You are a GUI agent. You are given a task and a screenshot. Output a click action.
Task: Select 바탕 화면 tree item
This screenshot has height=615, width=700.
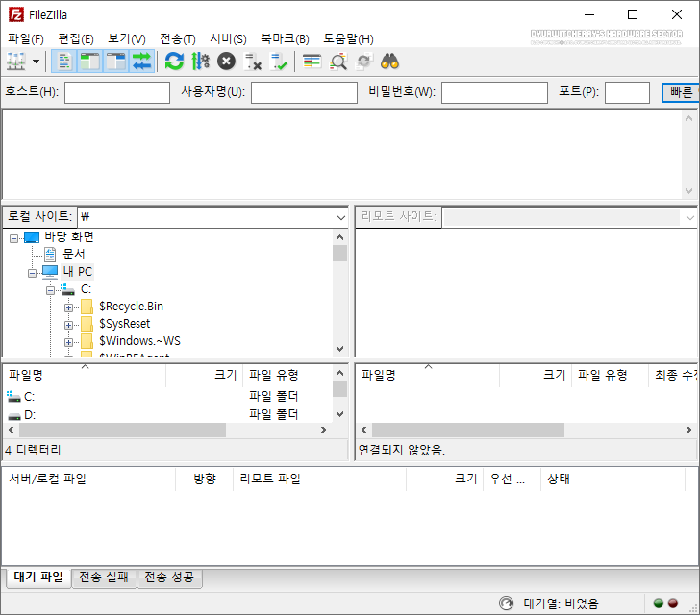click(69, 236)
